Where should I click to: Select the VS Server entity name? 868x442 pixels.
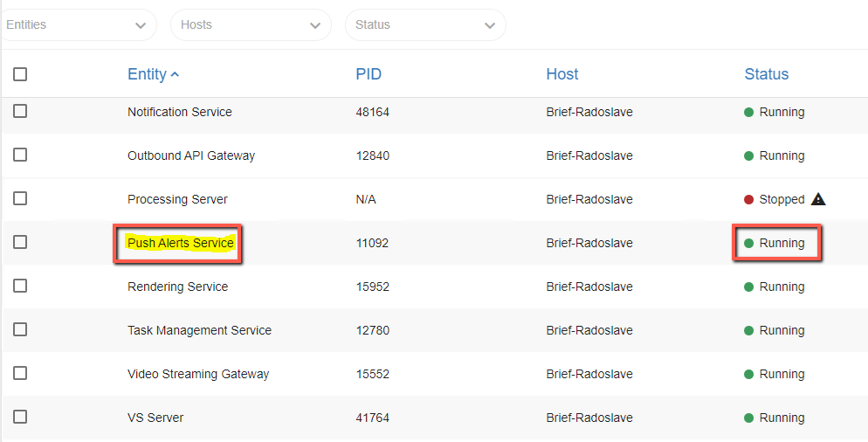coord(155,418)
